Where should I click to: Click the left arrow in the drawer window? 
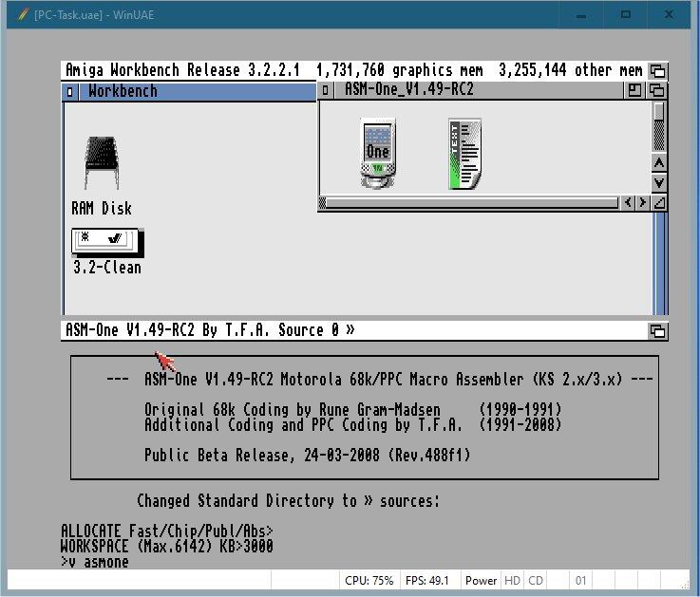point(628,202)
